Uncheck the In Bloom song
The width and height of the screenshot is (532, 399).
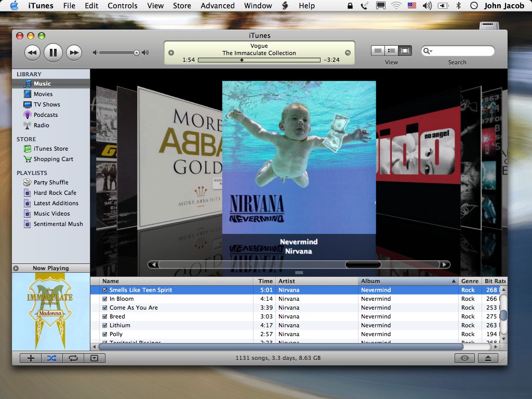pyautogui.click(x=105, y=299)
